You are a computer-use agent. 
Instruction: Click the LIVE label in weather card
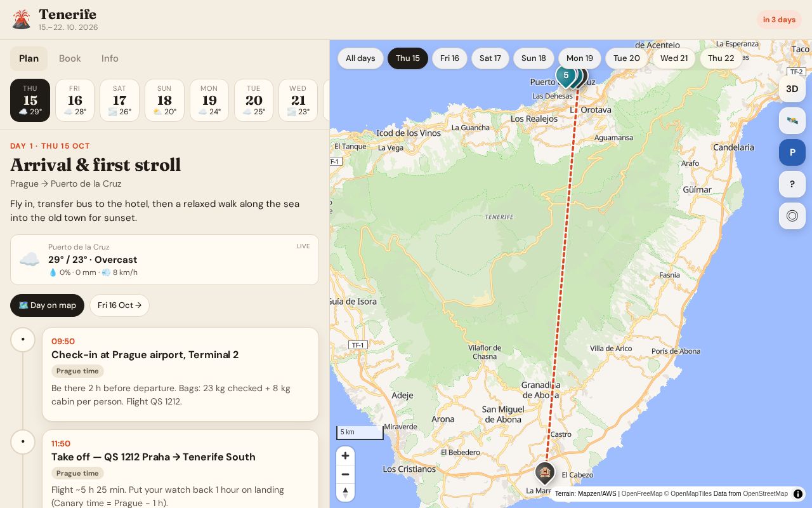(x=303, y=246)
